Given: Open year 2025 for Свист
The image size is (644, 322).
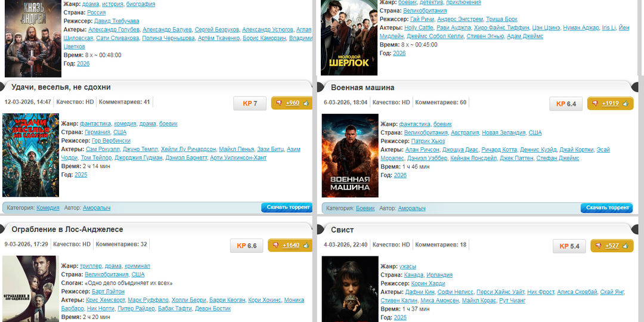Looking at the screenshot, I should (400, 317).
